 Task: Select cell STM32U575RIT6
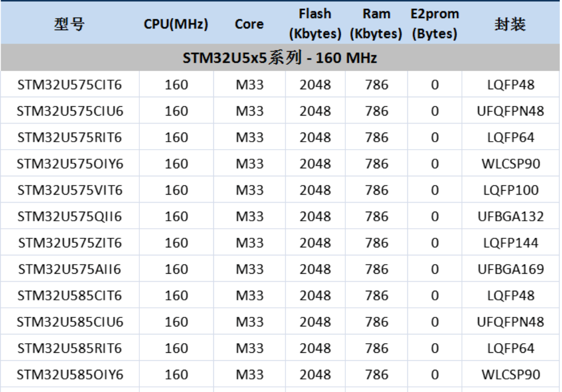(x=69, y=137)
